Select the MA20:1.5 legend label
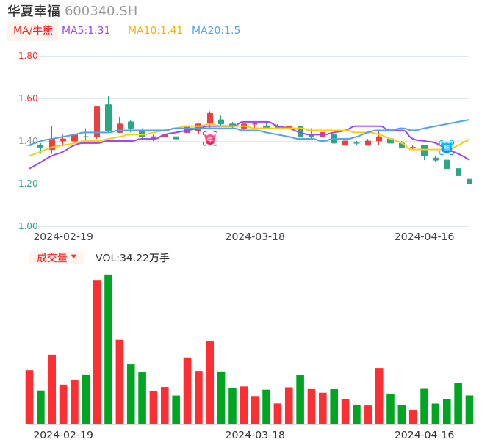Screen dimensions: 504x445 click(216, 31)
